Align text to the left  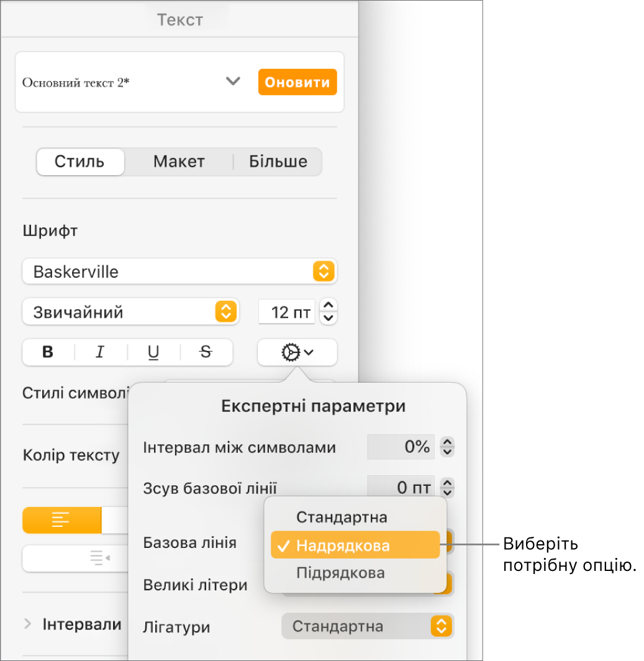[x=61, y=520]
